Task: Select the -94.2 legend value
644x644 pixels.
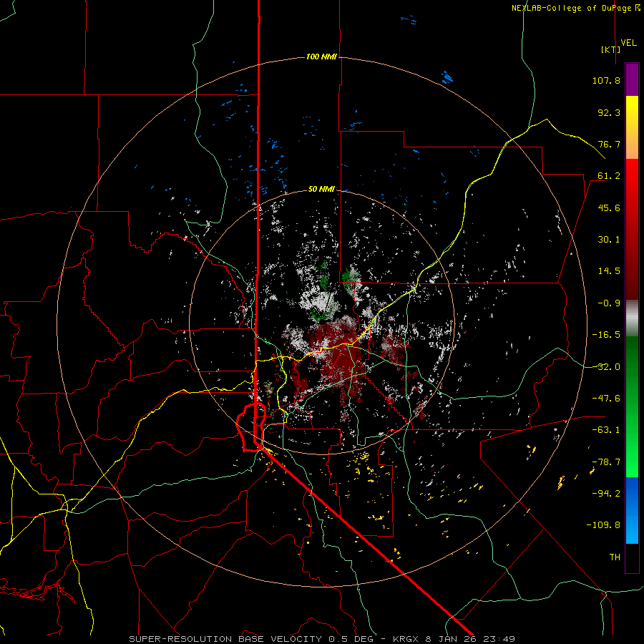Action: (606, 493)
